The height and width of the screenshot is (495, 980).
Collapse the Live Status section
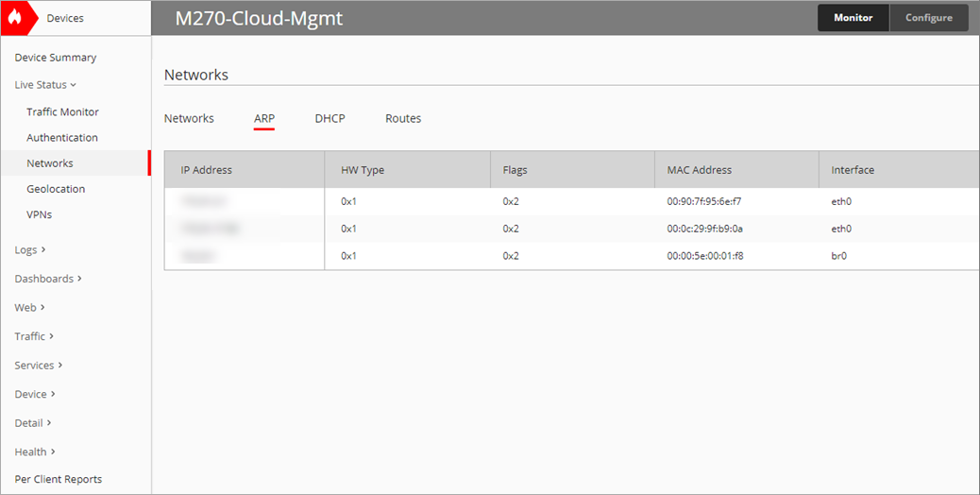tap(45, 84)
